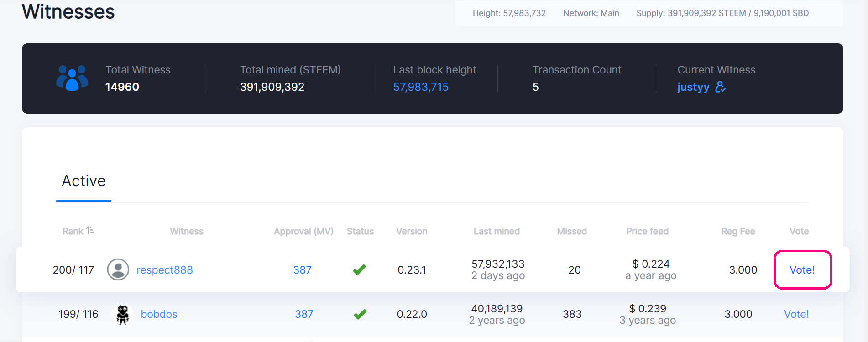Click respect888's green status checkmark
Viewport: 868px width, 342px height.
(x=360, y=270)
